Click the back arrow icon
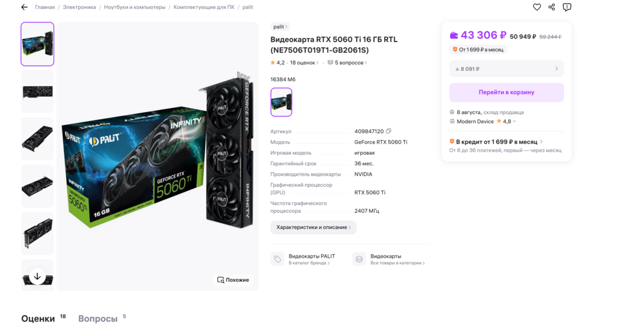 coord(24,7)
